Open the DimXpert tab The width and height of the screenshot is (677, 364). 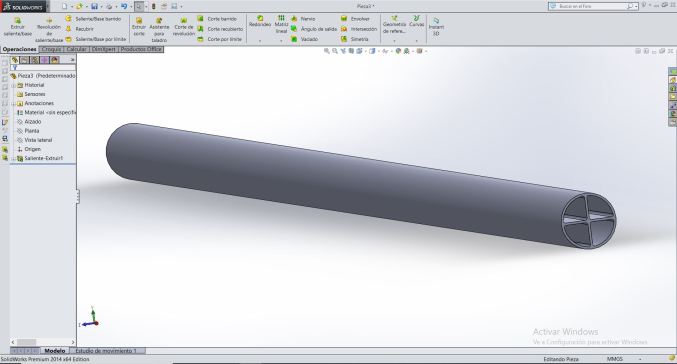104,49
